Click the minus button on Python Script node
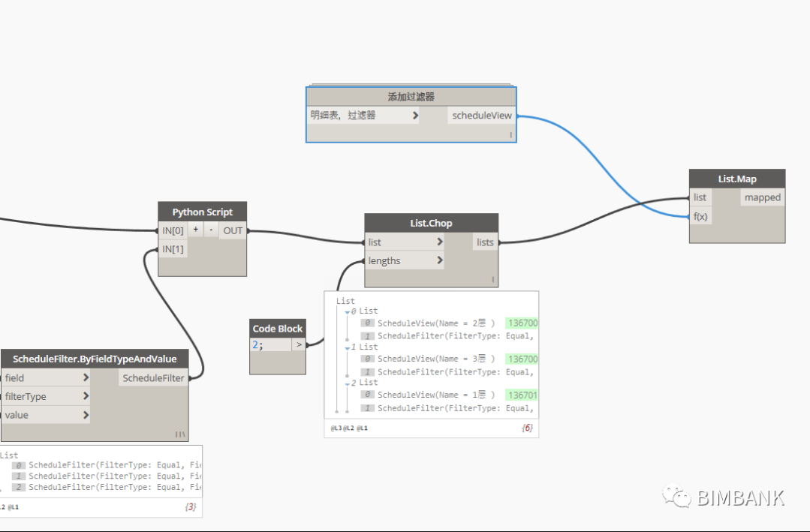Viewport: 810px width, 532px height. tap(211, 230)
